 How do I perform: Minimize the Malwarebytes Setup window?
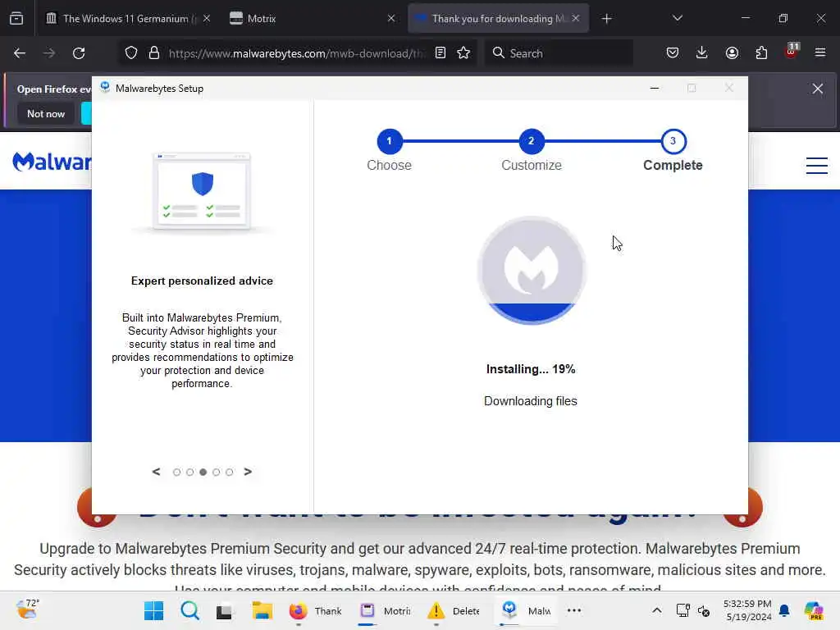654,89
